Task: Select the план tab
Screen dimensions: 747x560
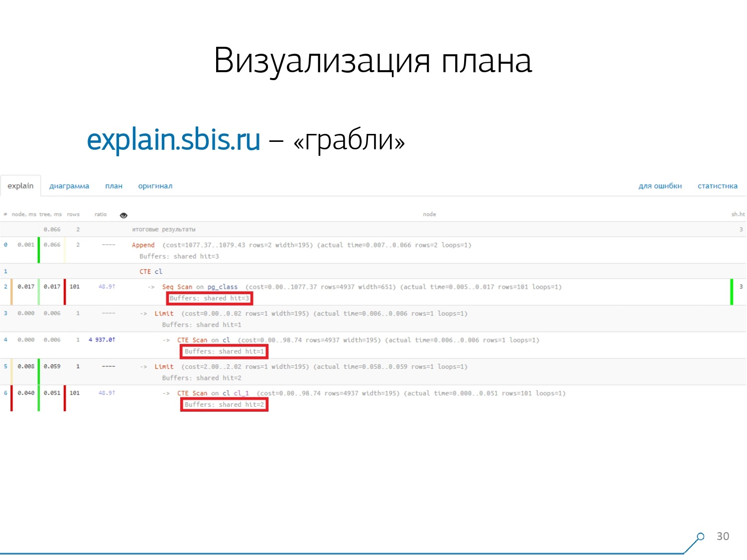Action: 114,186
